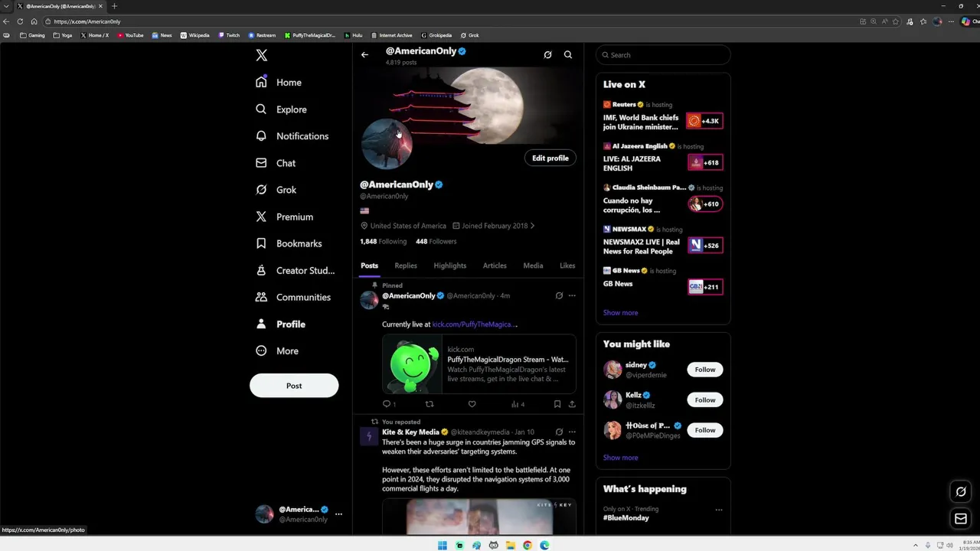The height and width of the screenshot is (551, 980).
Task: Reply to the pinned post
Action: click(x=389, y=404)
